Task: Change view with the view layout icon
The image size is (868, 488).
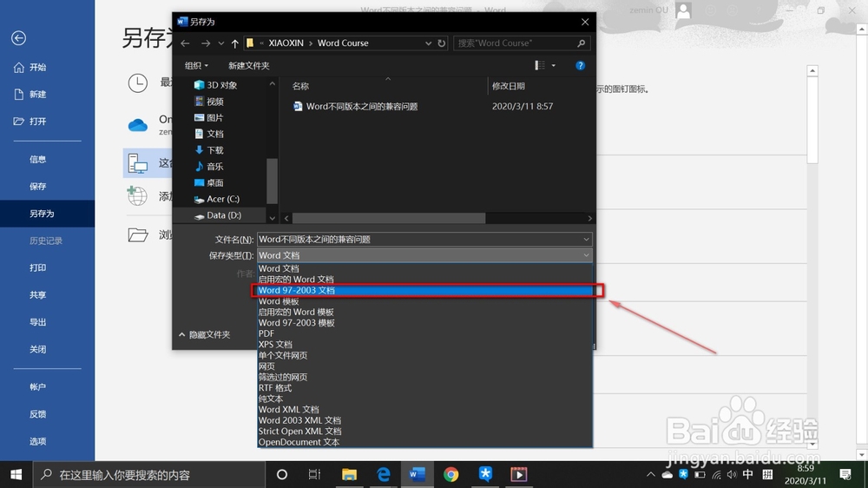Action: tap(540, 65)
